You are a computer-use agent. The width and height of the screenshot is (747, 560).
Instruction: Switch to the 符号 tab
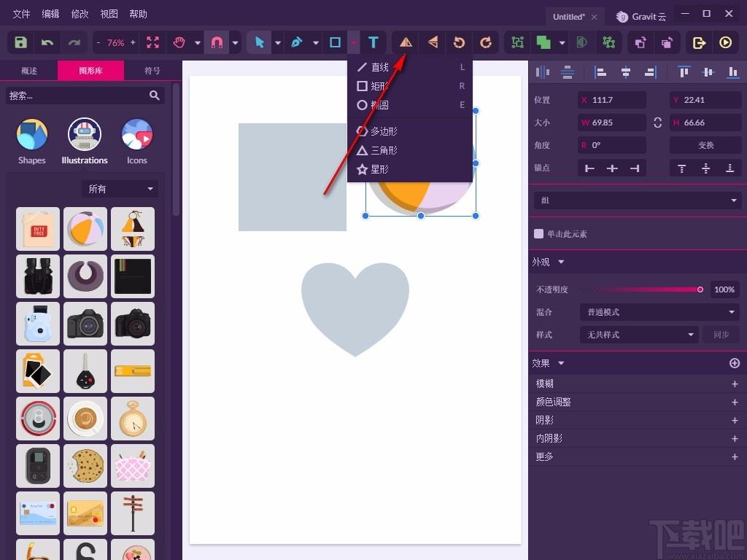[152, 71]
